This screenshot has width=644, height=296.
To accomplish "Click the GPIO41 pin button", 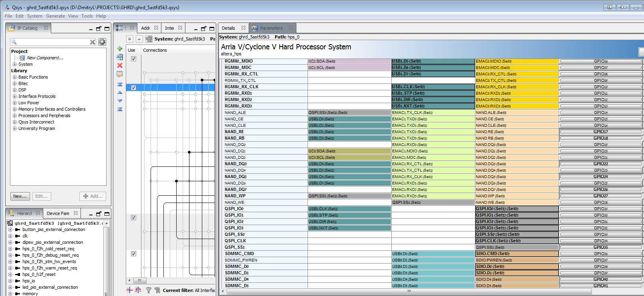I will 601,286.
